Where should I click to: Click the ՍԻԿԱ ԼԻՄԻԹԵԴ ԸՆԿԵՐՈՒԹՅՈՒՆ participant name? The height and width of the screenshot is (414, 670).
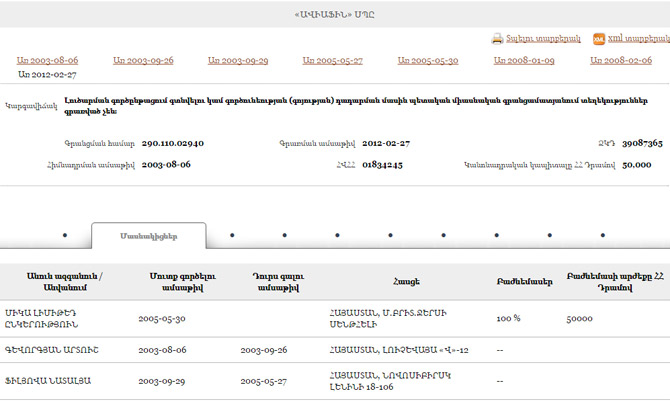[41, 319]
